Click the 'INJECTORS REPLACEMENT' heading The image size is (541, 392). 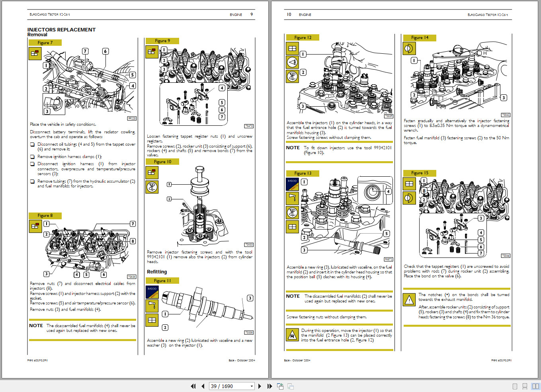(61, 29)
